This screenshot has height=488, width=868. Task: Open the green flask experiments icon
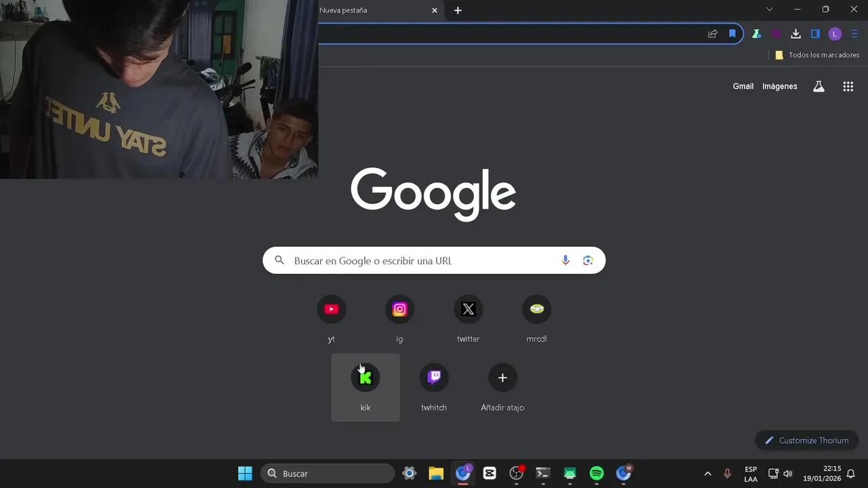(757, 34)
